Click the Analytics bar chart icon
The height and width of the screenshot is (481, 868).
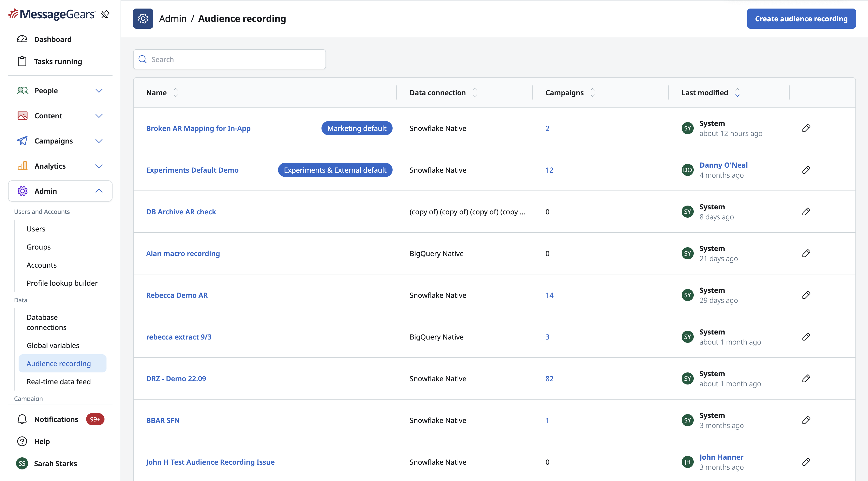pyautogui.click(x=23, y=166)
